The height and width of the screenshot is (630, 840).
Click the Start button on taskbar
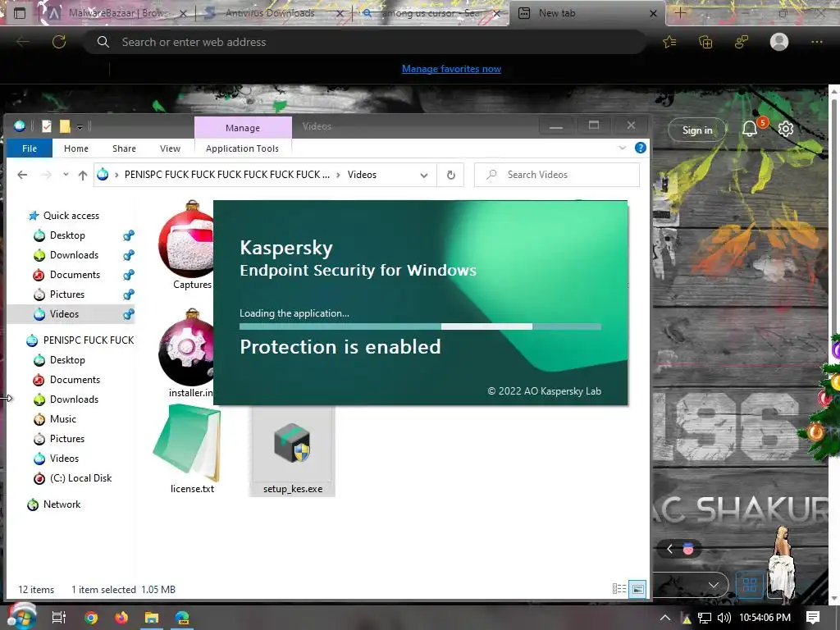(x=21, y=616)
